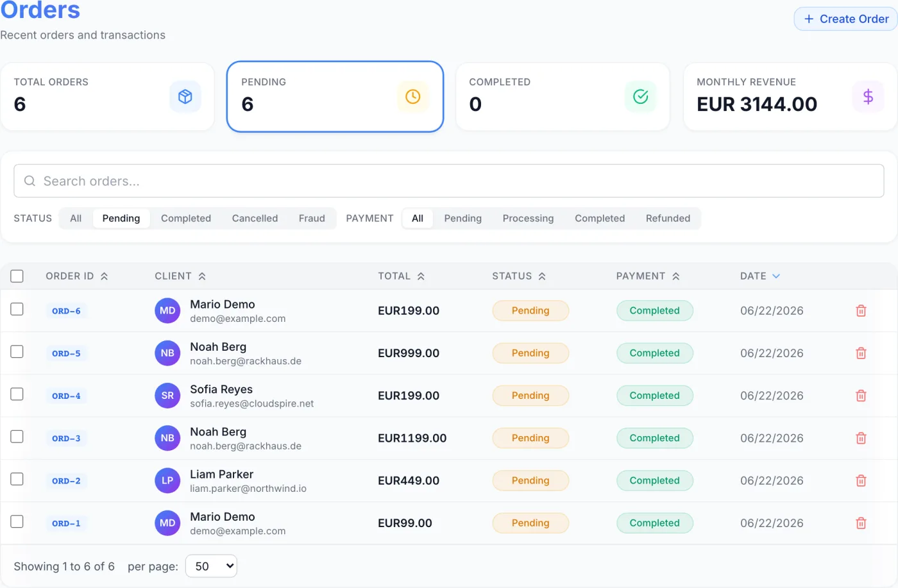Check the box for order ORD-1
898x588 pixels.
click(17, 521)
